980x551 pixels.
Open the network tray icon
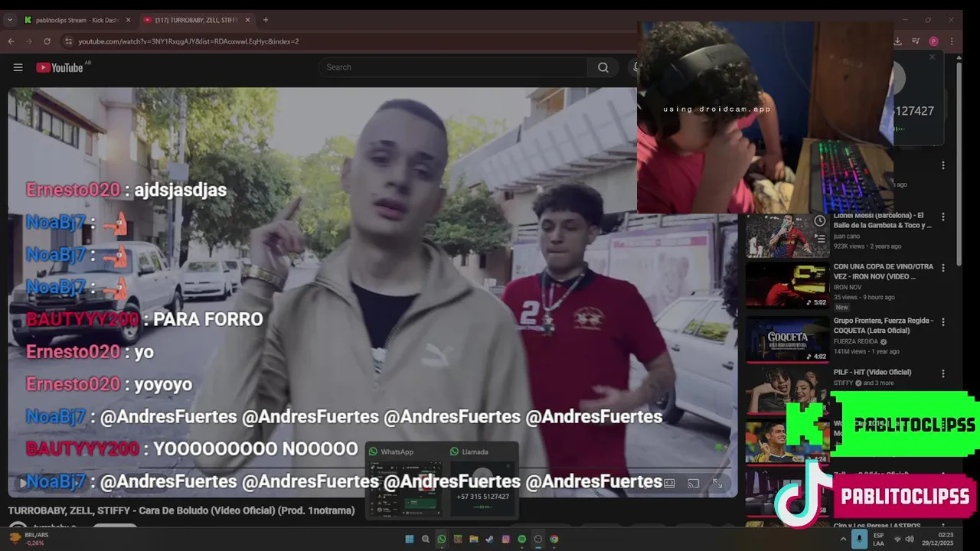[x=897, y=539]
